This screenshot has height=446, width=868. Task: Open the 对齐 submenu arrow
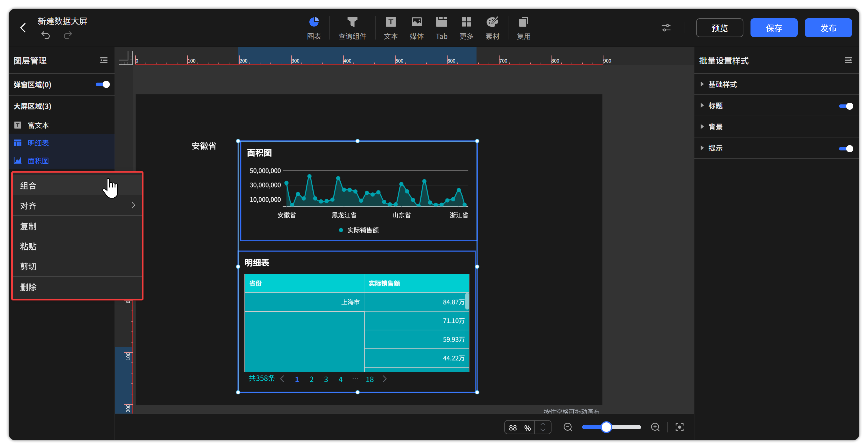(x=133, y=205)
